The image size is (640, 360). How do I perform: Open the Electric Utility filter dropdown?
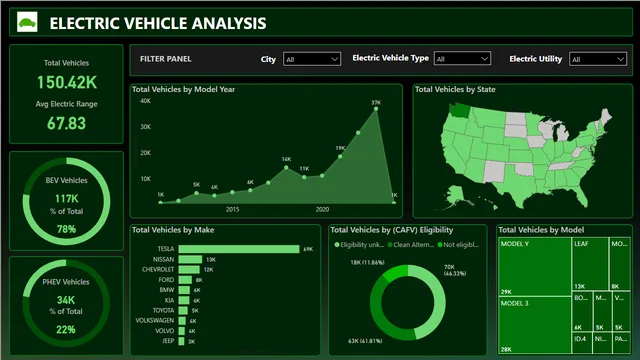[598, 59]
